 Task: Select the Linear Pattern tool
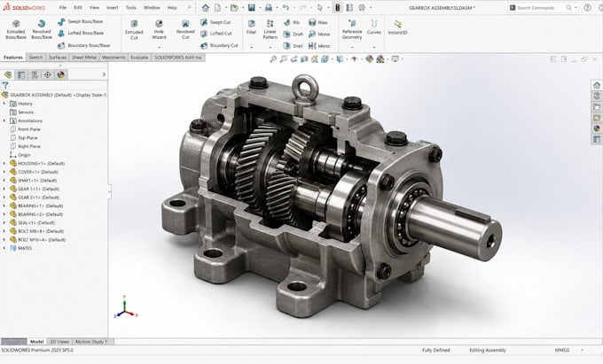pos(270,29)
